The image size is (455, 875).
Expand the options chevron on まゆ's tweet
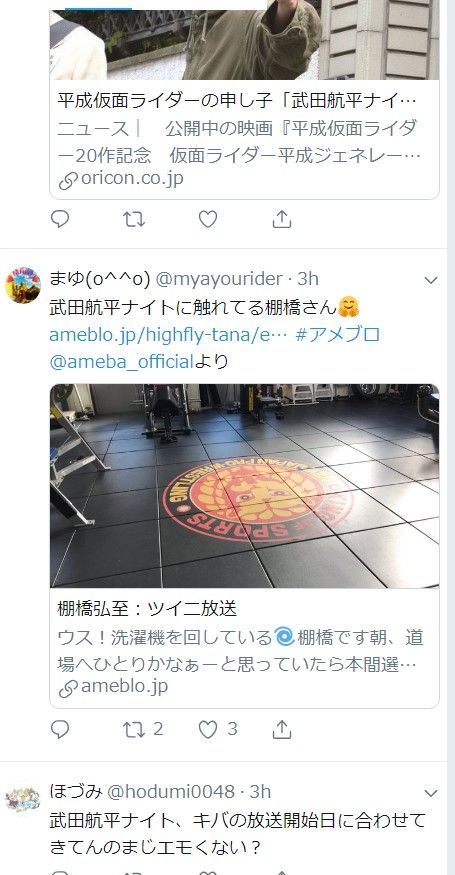430,280
